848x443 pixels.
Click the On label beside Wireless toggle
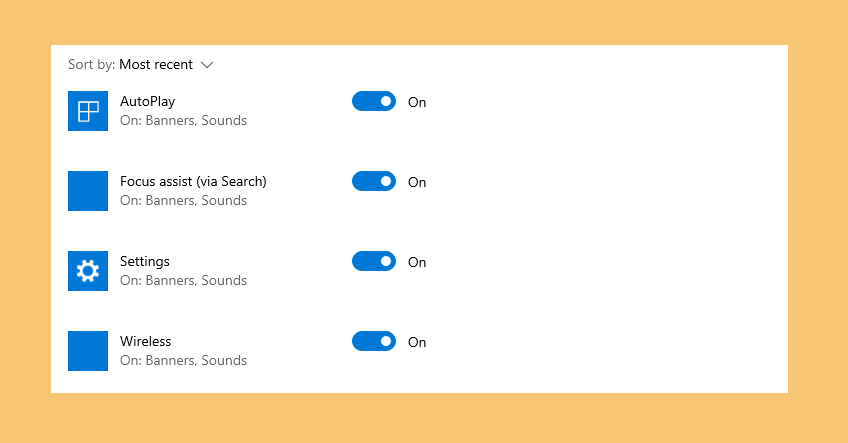point(417,342)
